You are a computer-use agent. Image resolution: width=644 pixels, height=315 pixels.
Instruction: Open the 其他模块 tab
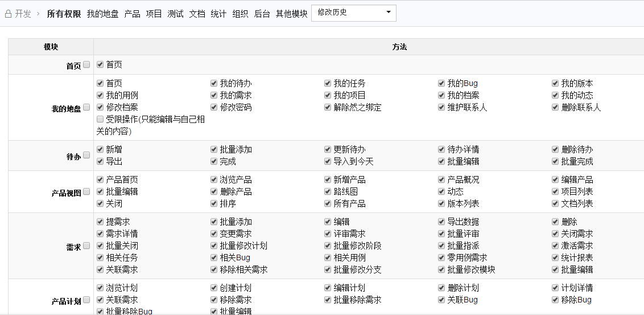(291, 14)
